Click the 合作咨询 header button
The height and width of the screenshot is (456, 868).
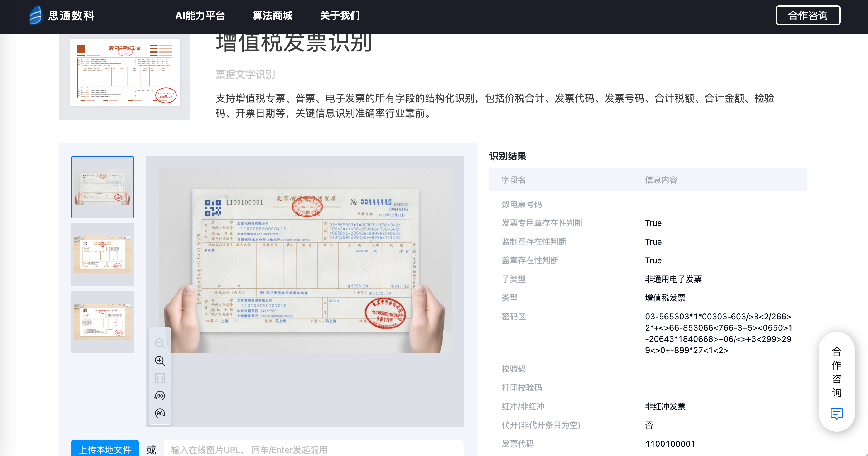coord(808,16)
